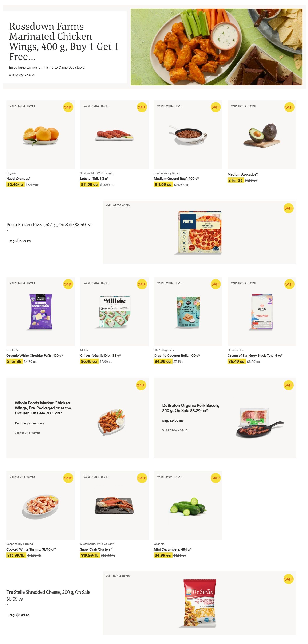Select the Organic Coconut Rolls, 100 g title
The height and width of the screenshot is (644, 308).
click(177, 355)
